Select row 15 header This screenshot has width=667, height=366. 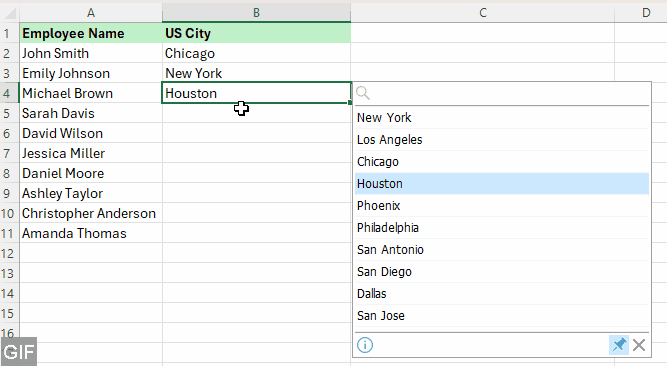coord(9,313)
